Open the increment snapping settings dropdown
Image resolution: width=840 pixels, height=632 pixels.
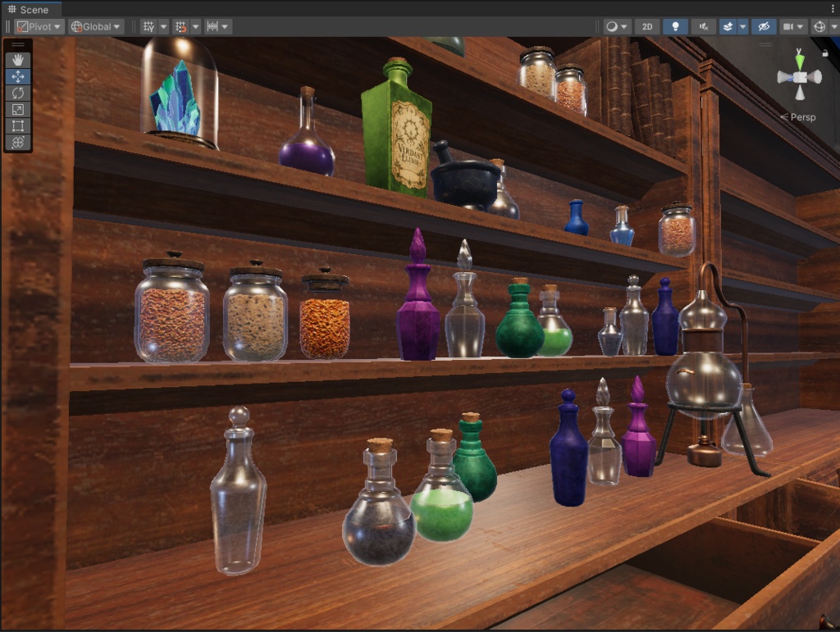pyautogui.click(x=218, y=26)
